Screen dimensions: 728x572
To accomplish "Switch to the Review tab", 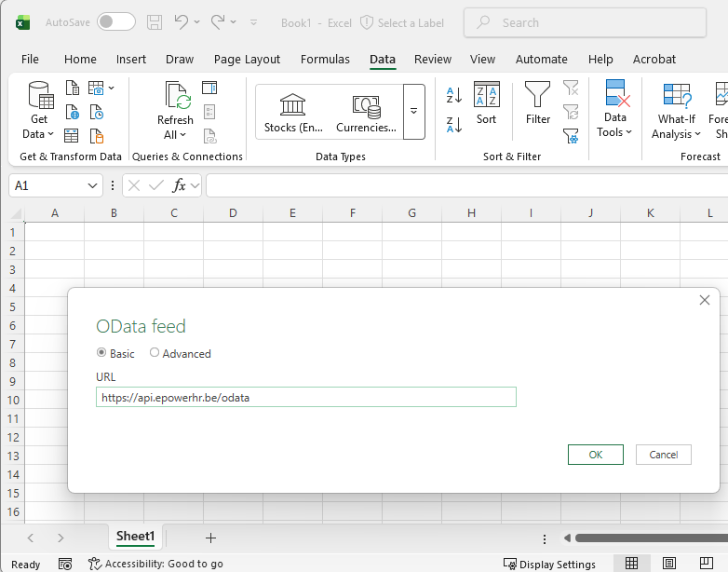I will click(433, 60).
